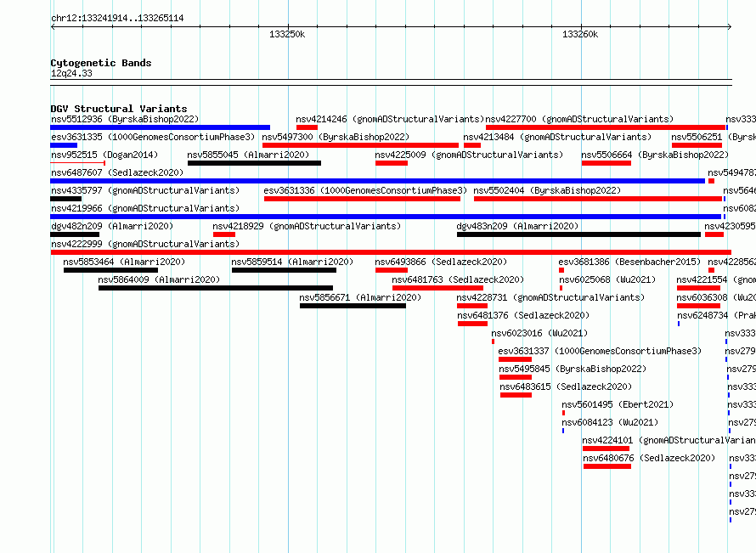
Task: Open esv3631336 (1000GenomesConsortiumPhase3) label
Action: (365, 190)
